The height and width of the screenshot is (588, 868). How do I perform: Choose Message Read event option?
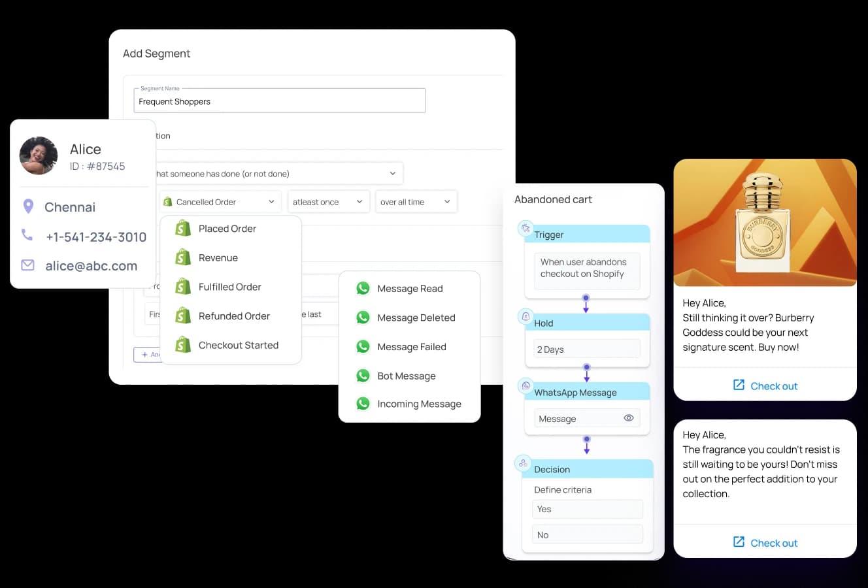tap(410, 289)
